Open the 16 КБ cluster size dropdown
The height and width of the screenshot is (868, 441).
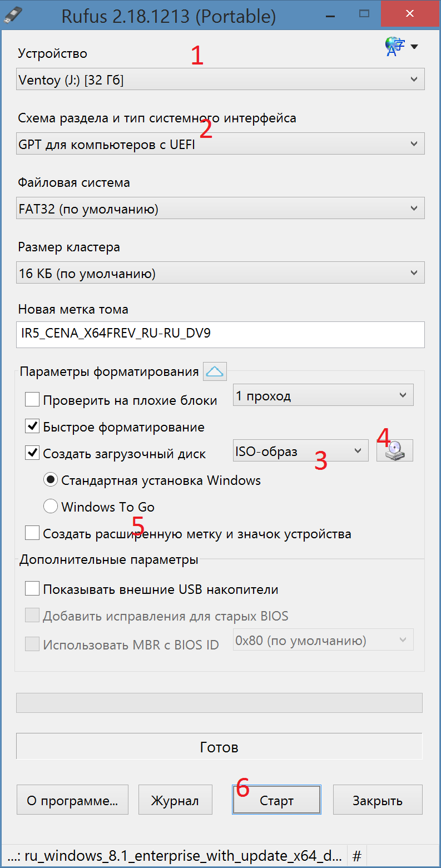pyautogui.click(x=220, y=273)
